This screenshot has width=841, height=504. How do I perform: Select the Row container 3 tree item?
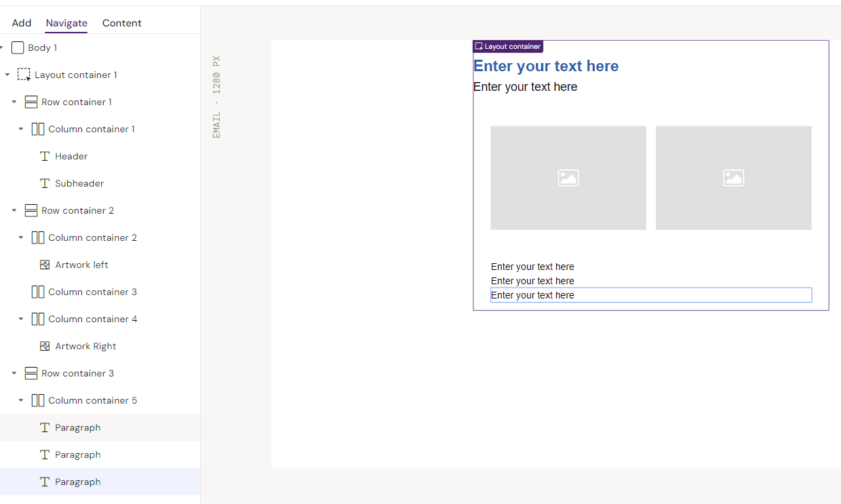point(77,373)
